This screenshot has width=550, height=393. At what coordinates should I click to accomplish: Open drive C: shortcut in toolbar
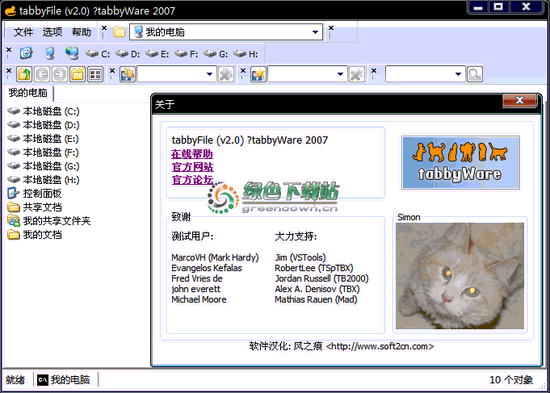coord(98,54)
